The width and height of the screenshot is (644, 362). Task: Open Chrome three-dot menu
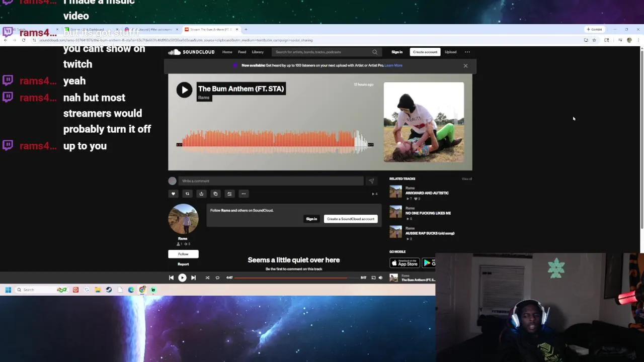pyautogui.click(x=637, y=40)
